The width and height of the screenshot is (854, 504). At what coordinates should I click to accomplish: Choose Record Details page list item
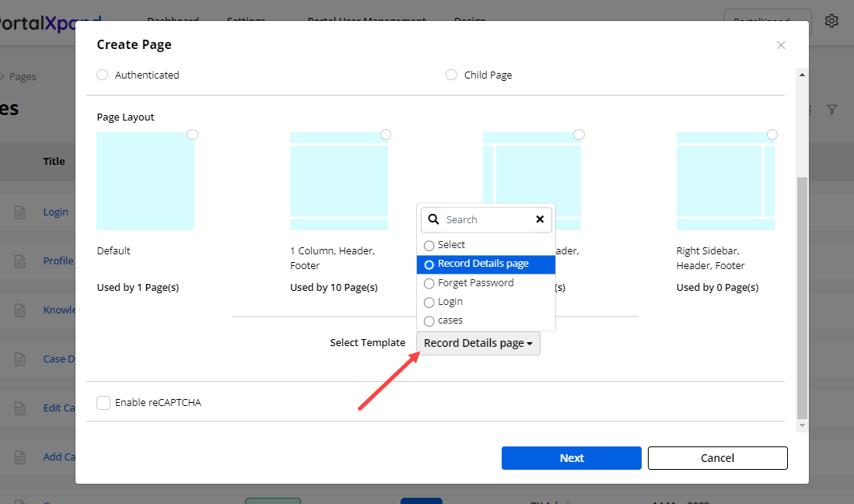pyautogui.click(x=482, y=264)
